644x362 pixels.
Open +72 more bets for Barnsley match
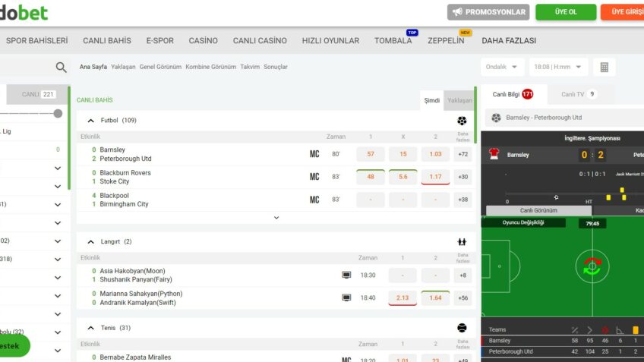(x=462, y=154)
